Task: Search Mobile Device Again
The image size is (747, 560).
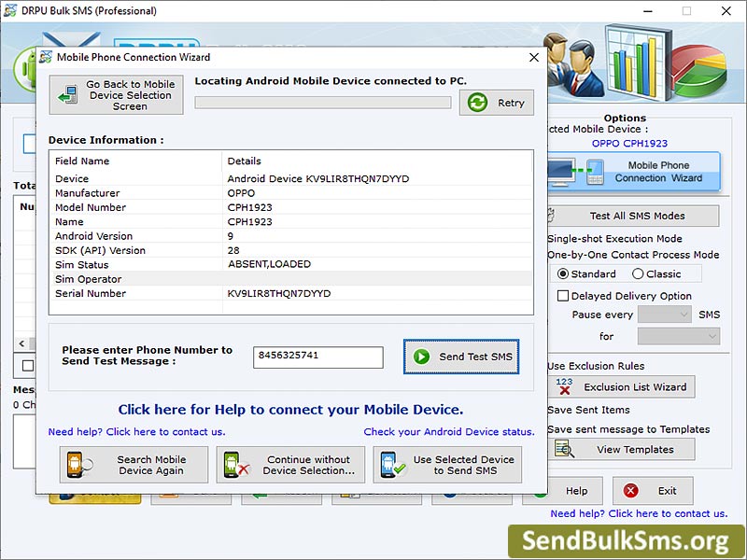Action: [134, 465]
